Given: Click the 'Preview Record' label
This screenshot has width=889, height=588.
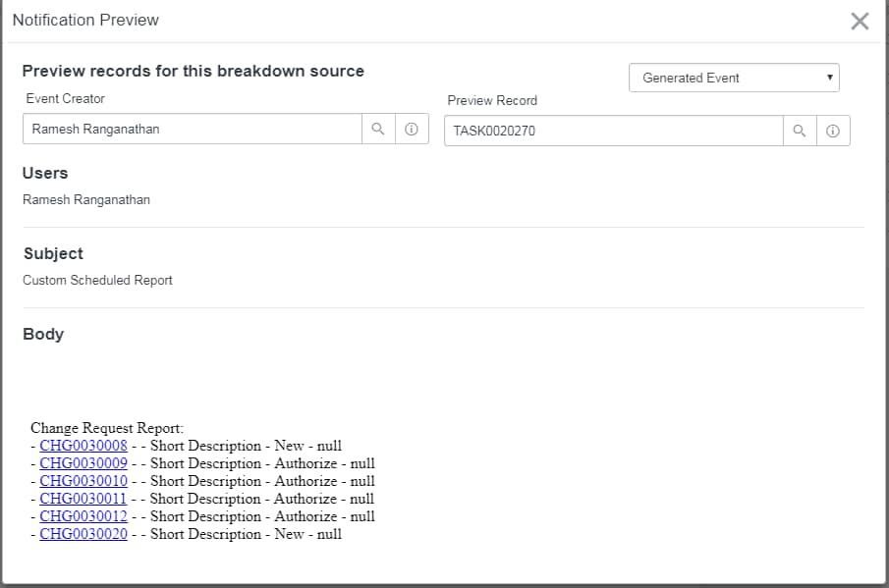Looking at the screenshot, I should 492,100.
